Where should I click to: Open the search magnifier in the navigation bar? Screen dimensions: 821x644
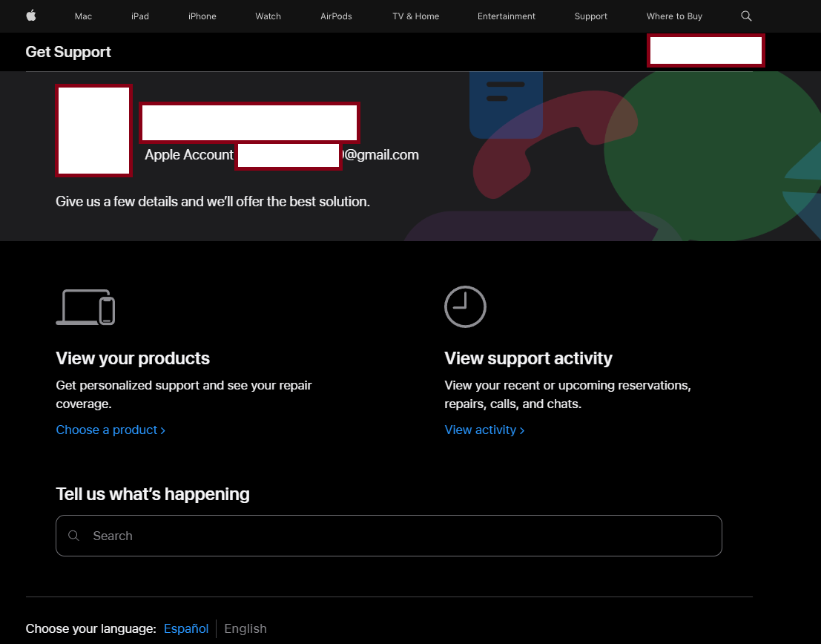click(x=746, y=16)
